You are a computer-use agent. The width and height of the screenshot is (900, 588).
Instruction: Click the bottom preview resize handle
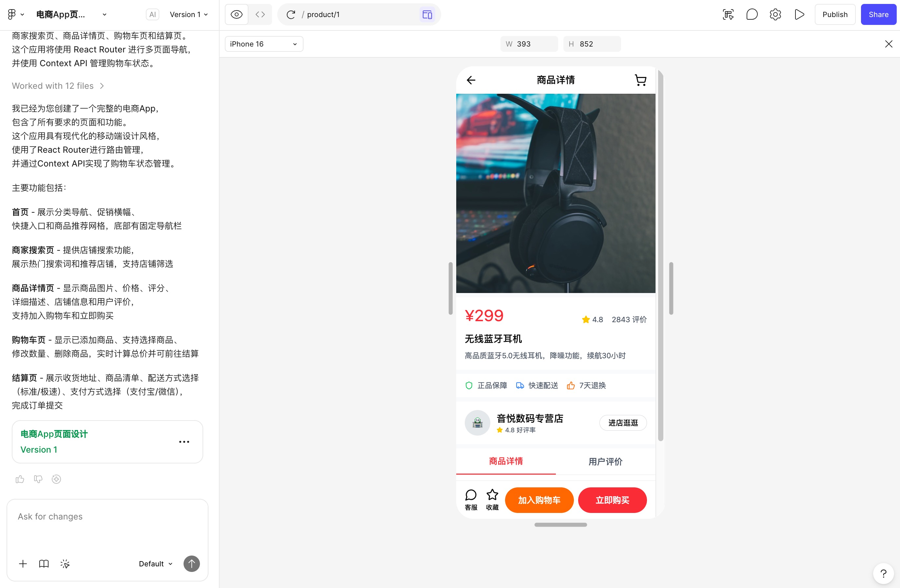click(x=560, y=524)
